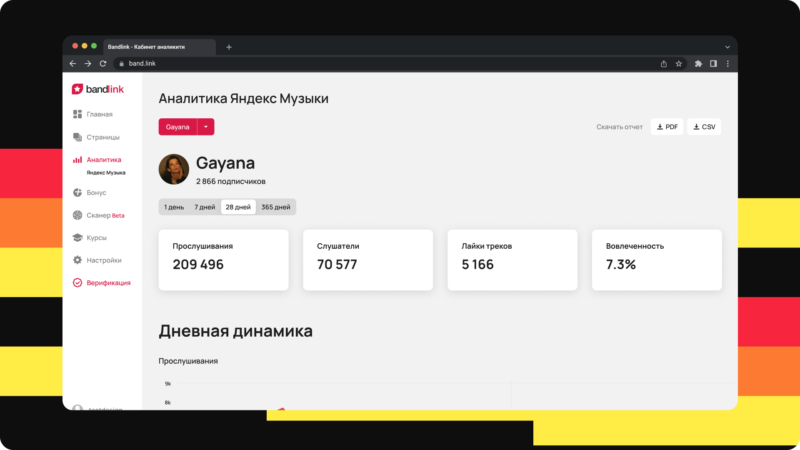Viewport: 800px width, 450px height.
Task: Select the 7 дней period
Action: (x=204, y=207)
